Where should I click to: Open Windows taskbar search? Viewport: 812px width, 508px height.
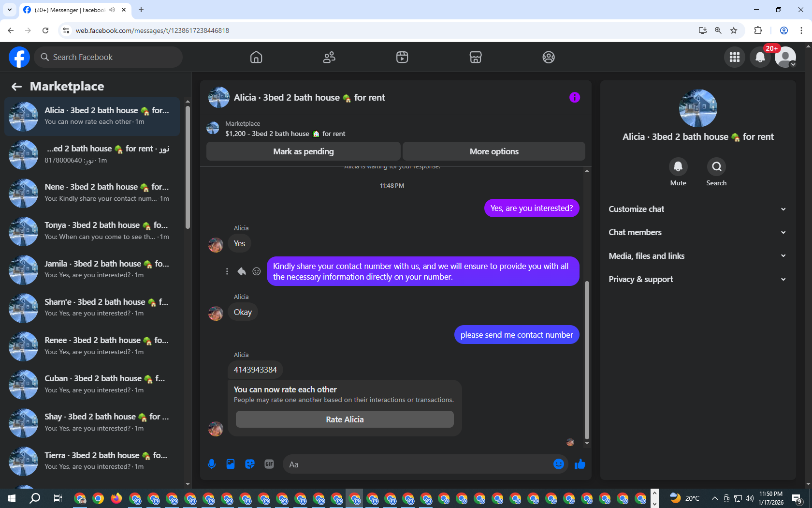(35, 498)
